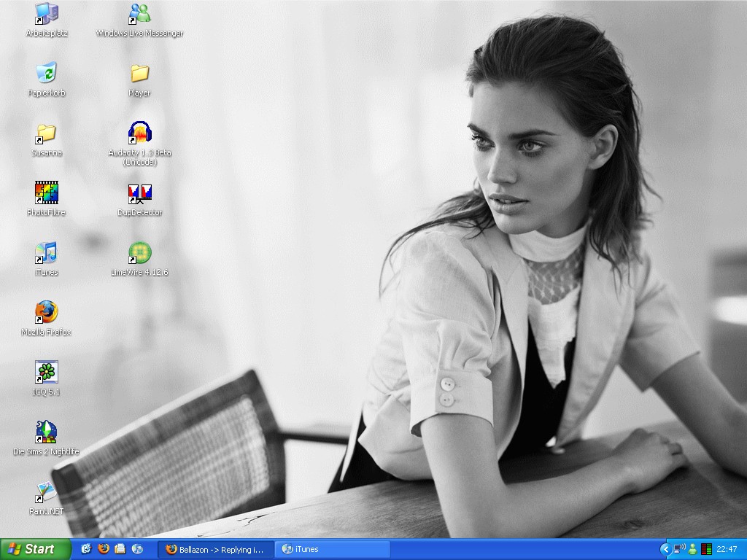Open the Start menu
The image size is (747, 560).
pyautogui.click(x=35, y=549)
